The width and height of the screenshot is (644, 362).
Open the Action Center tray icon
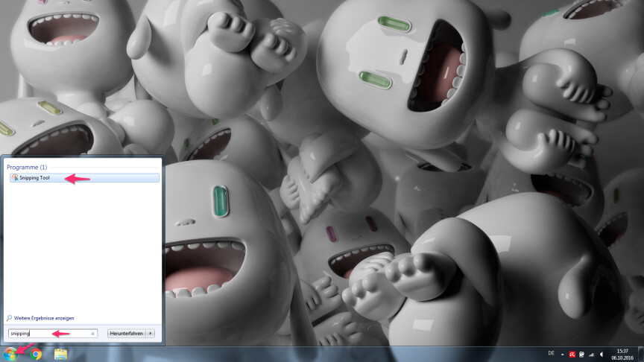[580, 354]
